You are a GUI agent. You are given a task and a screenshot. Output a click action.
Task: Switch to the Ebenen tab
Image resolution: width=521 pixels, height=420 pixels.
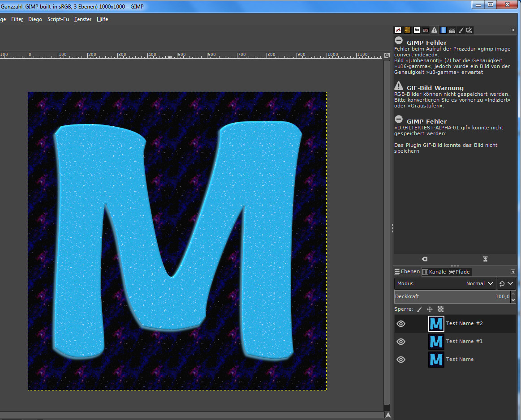tap(407, 272)
